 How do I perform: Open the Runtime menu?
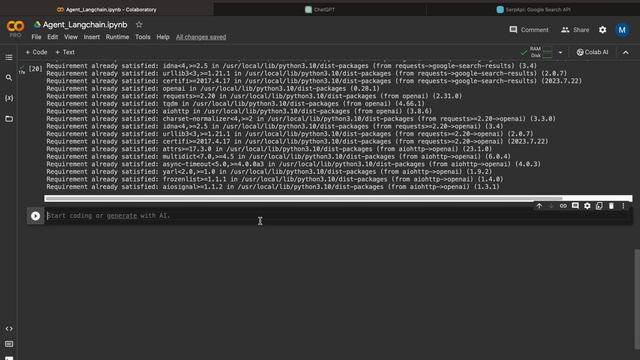point(117,37)
